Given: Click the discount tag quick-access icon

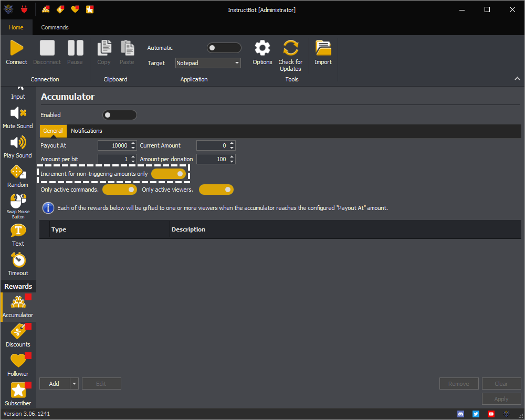Looking at the screenshot, I should 60,9.
